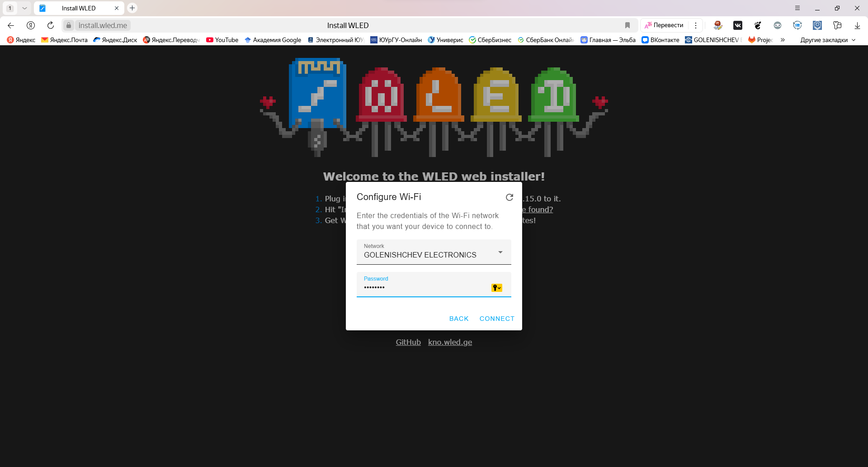Click the BACK button
Image resolution: width=868 pixels, height=467 pixels.
tap(459, 319)
